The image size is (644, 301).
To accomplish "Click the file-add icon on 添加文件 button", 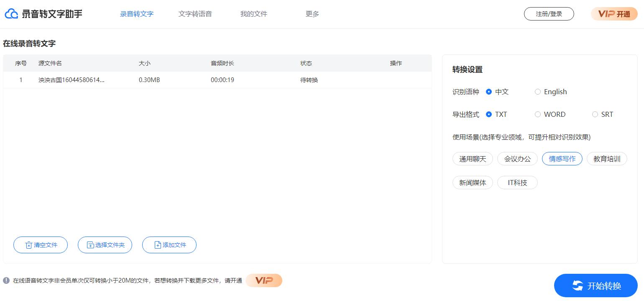I will (x=158, y=245).
